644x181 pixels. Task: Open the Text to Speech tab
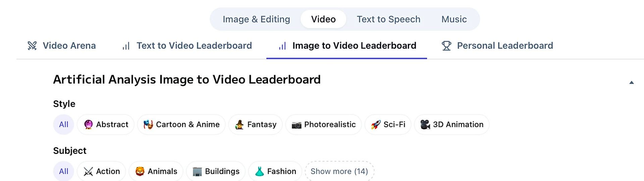(x=388, y=19)
